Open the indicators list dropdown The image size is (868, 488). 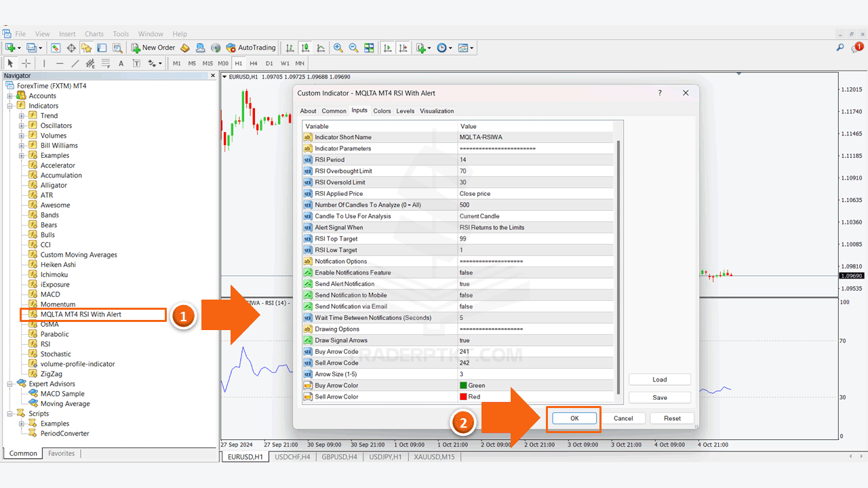pyautogui.click(x=429, y=48)
